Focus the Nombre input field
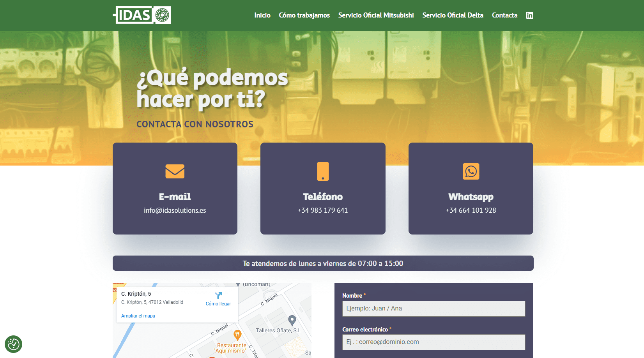 tap(434, 309)
